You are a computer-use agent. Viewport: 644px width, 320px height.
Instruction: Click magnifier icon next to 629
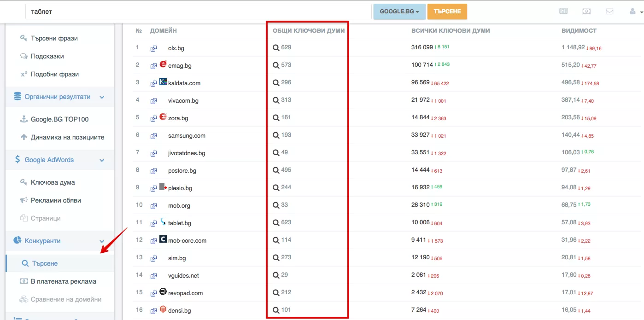[x=276, y=47]
